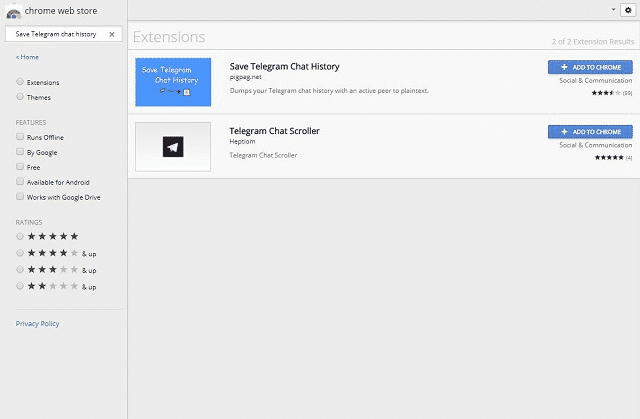The width and height of the screenshot is (640, 419).
Task: Click the Chrome Web Store logo icon
Action: tap(13, 12)
